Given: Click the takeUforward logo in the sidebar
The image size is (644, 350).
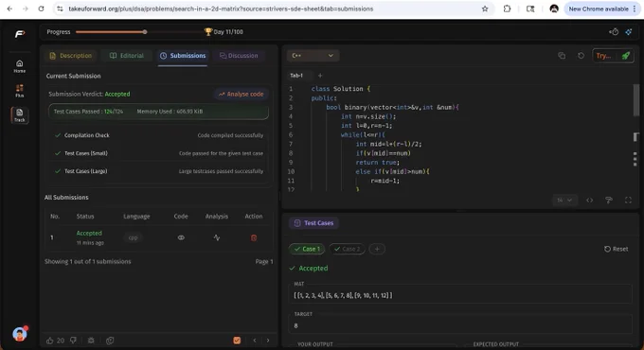Looking at the screenshot, I should (x=20, y=34).
